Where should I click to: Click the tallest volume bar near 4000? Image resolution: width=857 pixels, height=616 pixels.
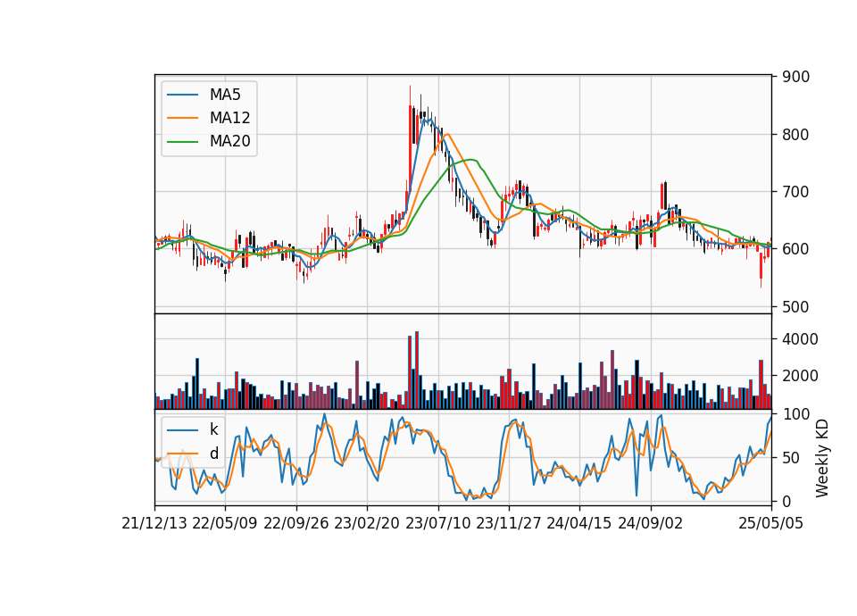(x=417, y=370)
